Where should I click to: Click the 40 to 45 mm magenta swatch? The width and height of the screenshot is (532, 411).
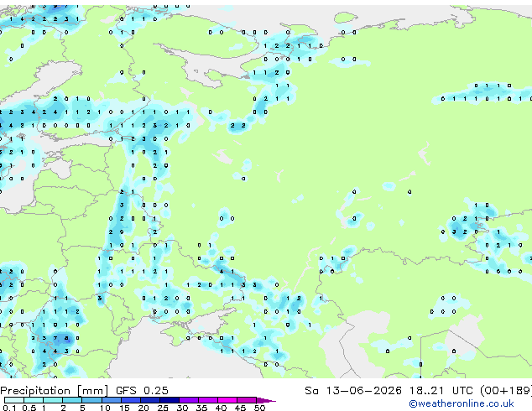click(227, 400)
